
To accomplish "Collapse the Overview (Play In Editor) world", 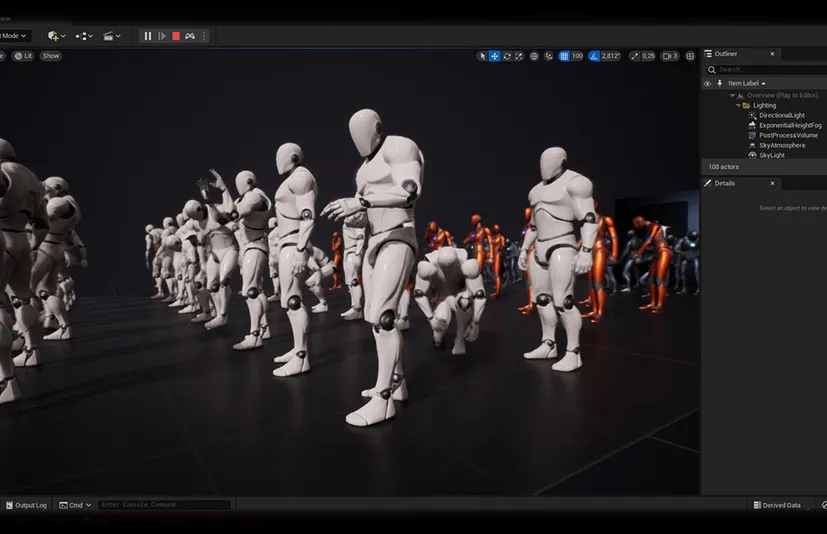I will (x=732, y=96).
